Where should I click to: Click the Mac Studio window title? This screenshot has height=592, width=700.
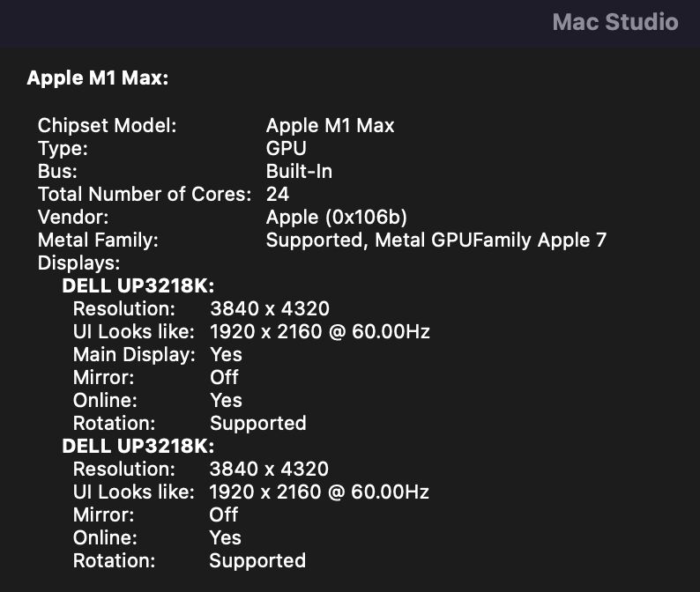[614, 22]
